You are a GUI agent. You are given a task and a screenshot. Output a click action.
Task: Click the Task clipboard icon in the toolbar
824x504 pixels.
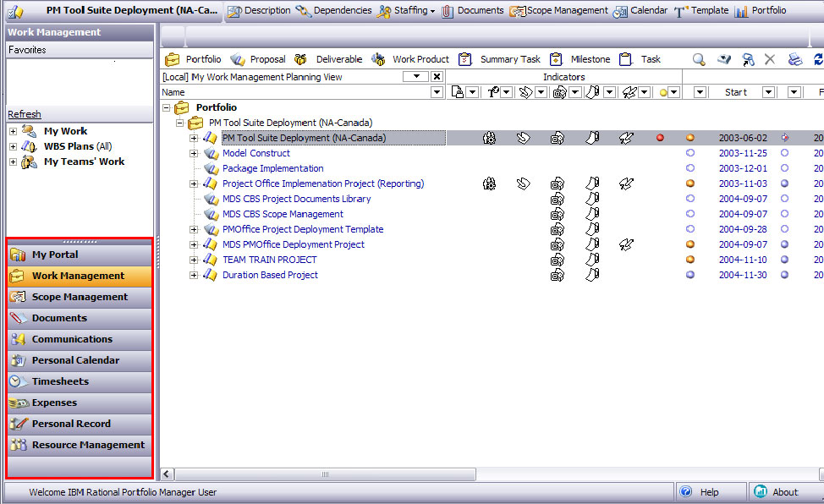(x=625, y=59)
